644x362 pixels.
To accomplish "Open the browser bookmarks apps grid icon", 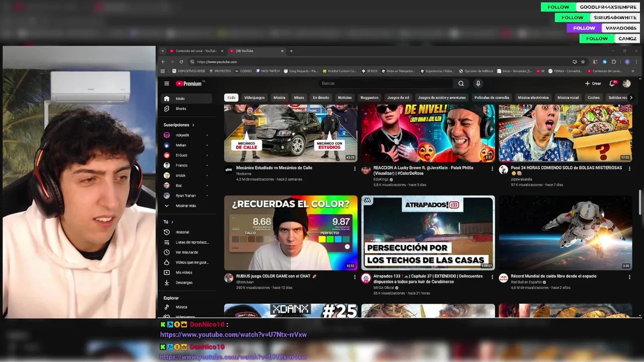I will [163, 71].
